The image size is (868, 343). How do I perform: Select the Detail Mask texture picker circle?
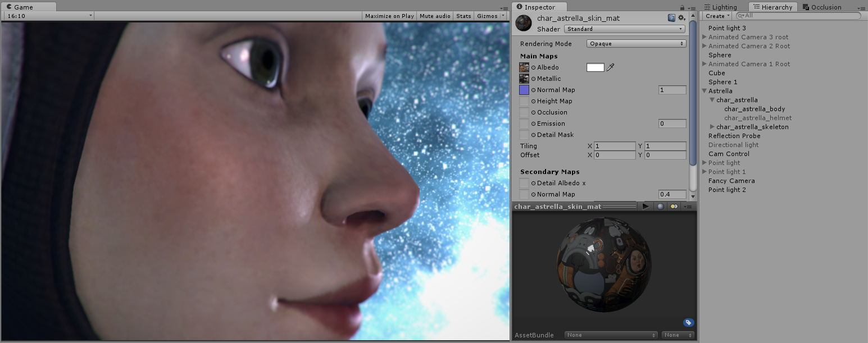click(x=534, y=135)
